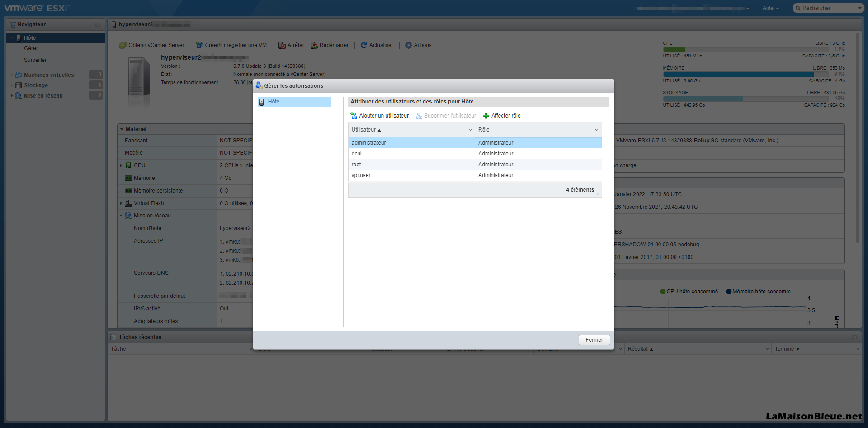Screen dimensions: 868x428
Task: Click Adaptateurs hôtes value link 1
Action: (221, 321)
